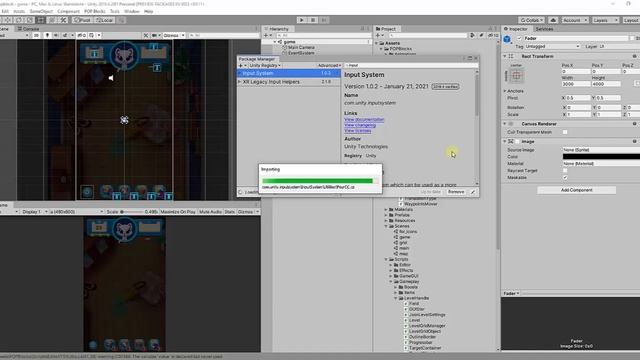Toggle Maximize On Play in Game view
Image resolution: width=640 pixels, height=360 pixels.
[x=178, y=212]
